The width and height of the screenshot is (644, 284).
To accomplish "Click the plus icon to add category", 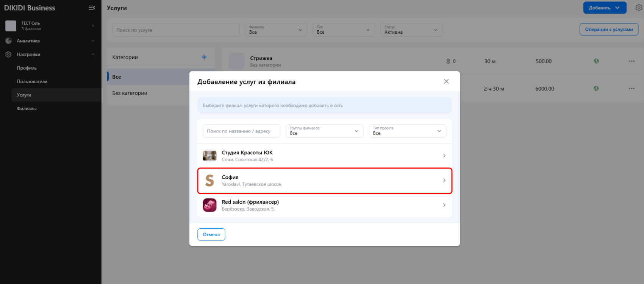I will [x=204, y=57].
